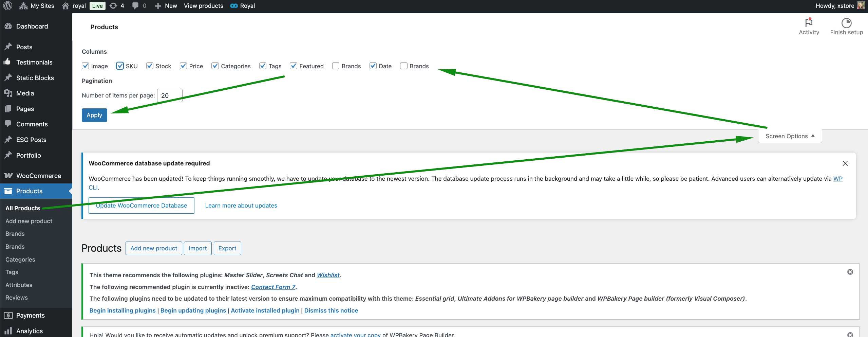Open the Categories submenu item
The width and height of the screenshot is (868, 337).
20,260
